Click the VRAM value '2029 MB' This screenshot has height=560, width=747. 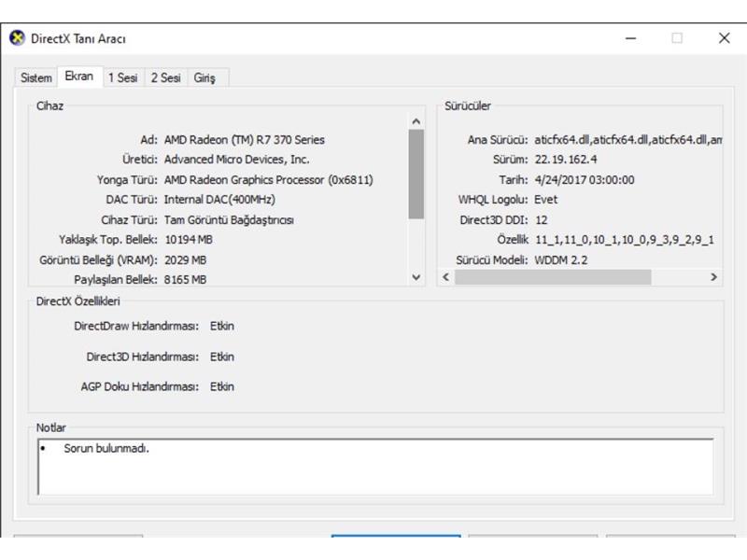(185, 260)
